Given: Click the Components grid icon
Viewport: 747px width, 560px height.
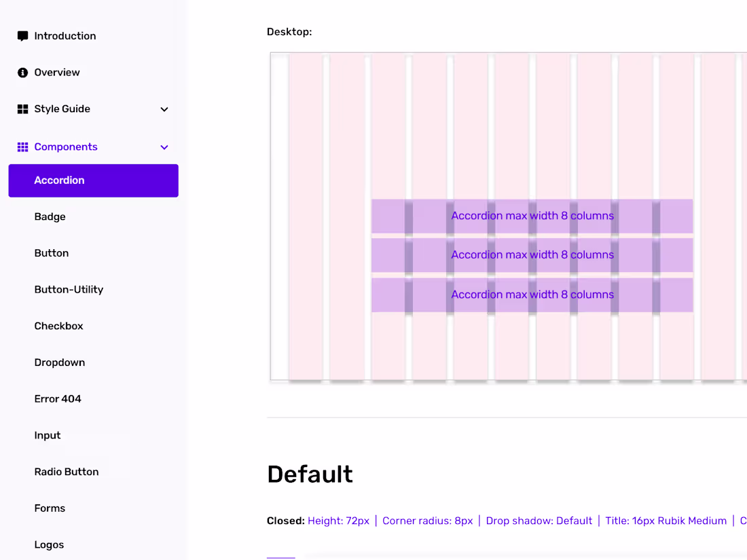Looking at the screenshot, I should coord(22,147).
